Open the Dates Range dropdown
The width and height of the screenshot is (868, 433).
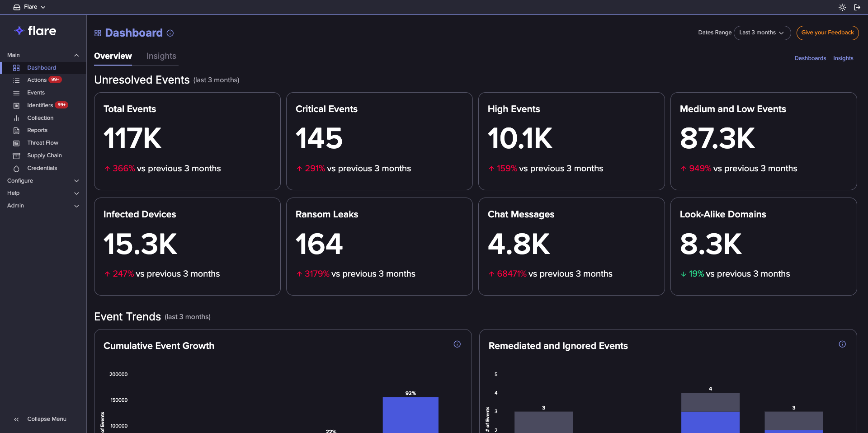pos(762,33)
